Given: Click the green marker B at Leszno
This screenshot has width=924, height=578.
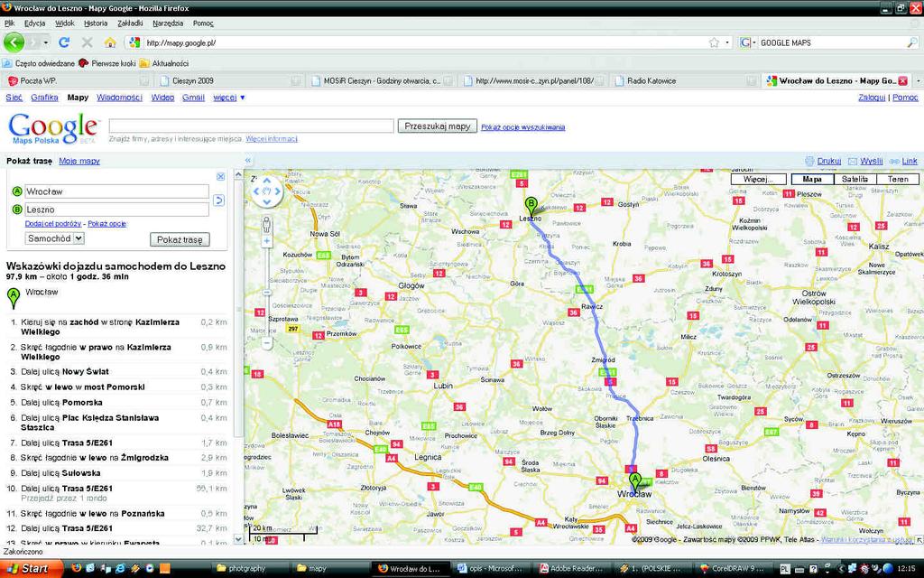Looking at the screenshot, I should pos(531,207).
